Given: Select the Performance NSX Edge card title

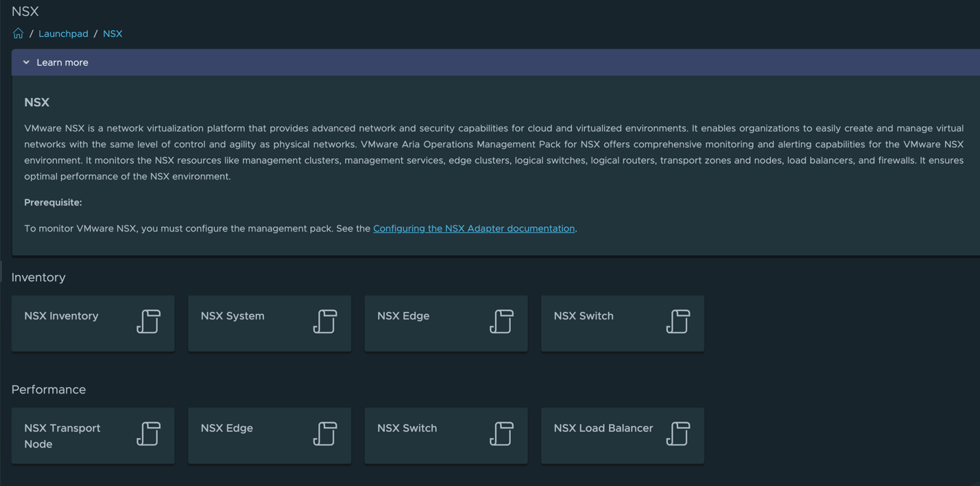Looking at the screenshot, I should pos(227,428).
